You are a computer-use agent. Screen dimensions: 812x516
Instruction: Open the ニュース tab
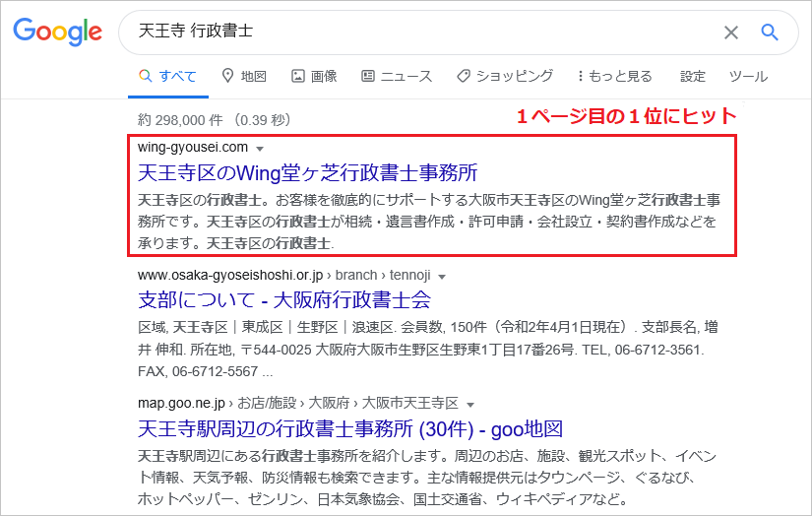click(x=397, y=76)
